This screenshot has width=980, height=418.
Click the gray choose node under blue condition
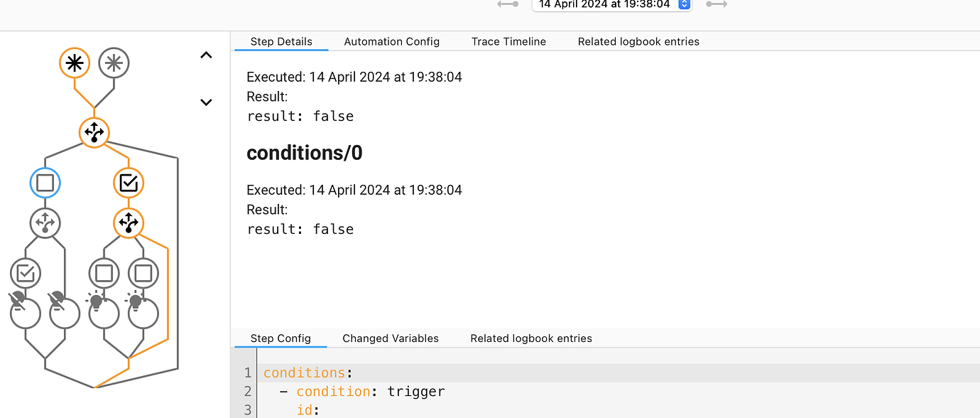(45, 223)
